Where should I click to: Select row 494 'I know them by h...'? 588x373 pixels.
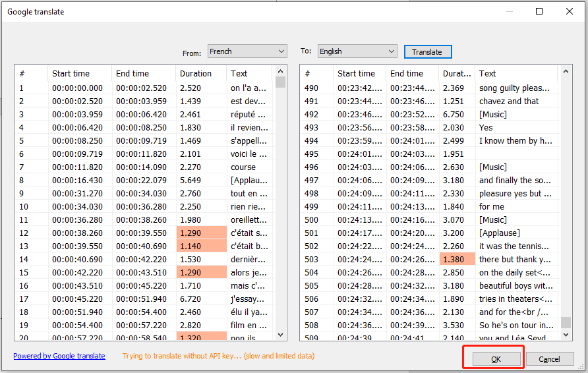click(430, 140)
